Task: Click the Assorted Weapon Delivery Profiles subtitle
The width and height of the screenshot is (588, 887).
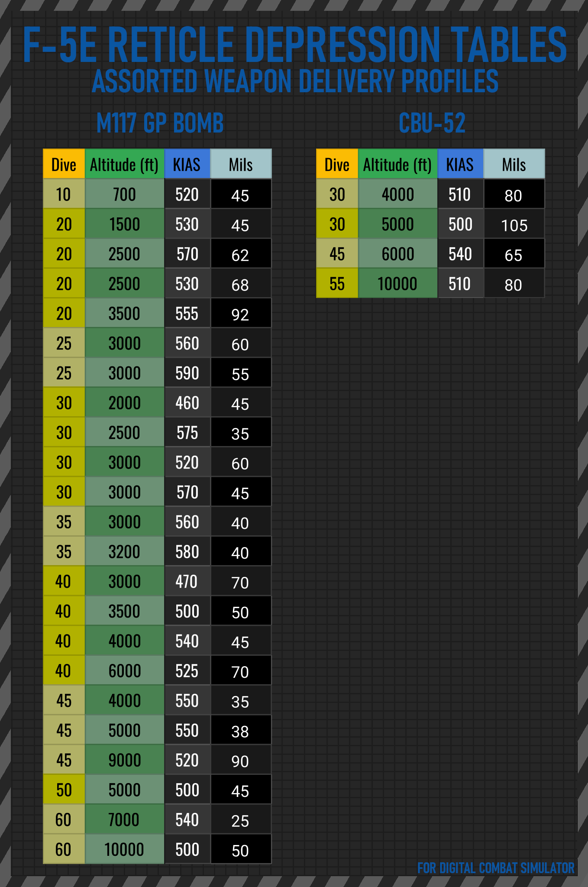Action: click(295, 81)
